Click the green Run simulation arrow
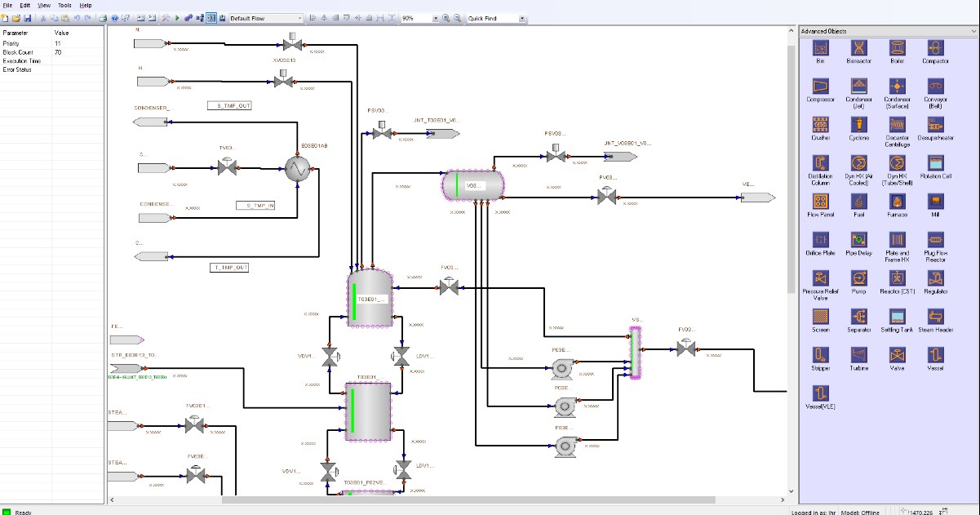This screenshot has height=515, width=980. 177,18
